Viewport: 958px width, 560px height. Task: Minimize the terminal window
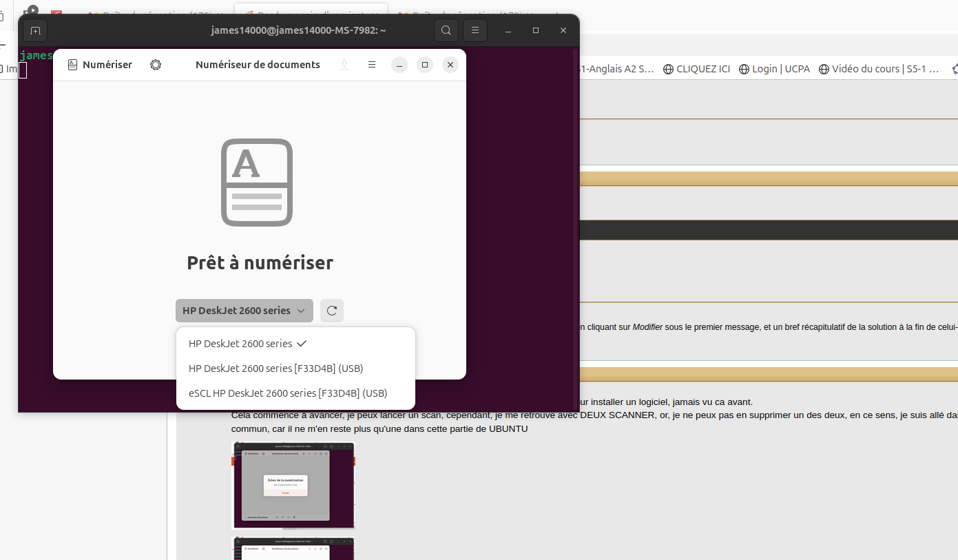click(x=508, y=30)
